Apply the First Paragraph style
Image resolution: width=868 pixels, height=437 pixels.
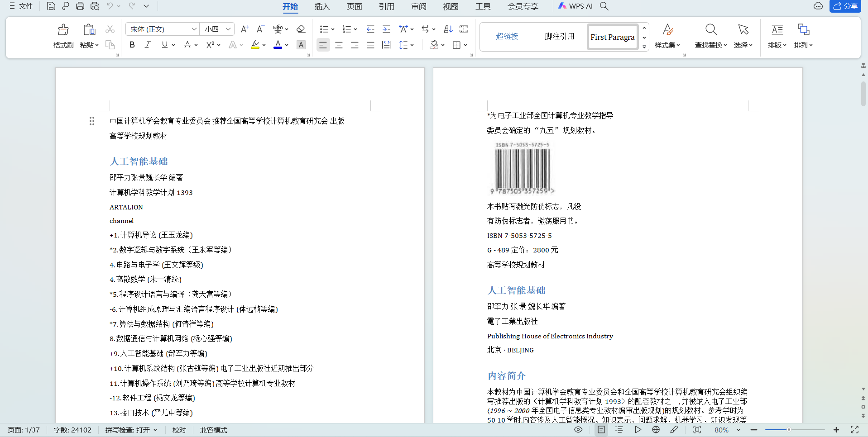click(x=613, y=37)
